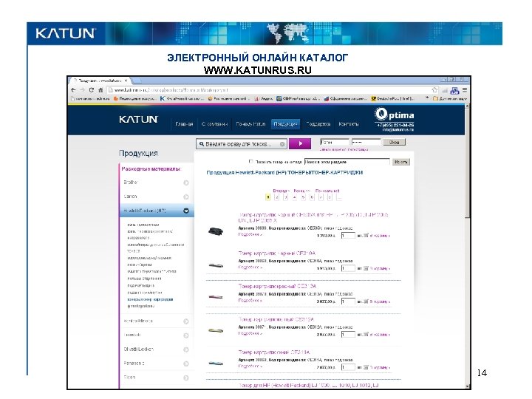Go to page 2 of results

276,197
